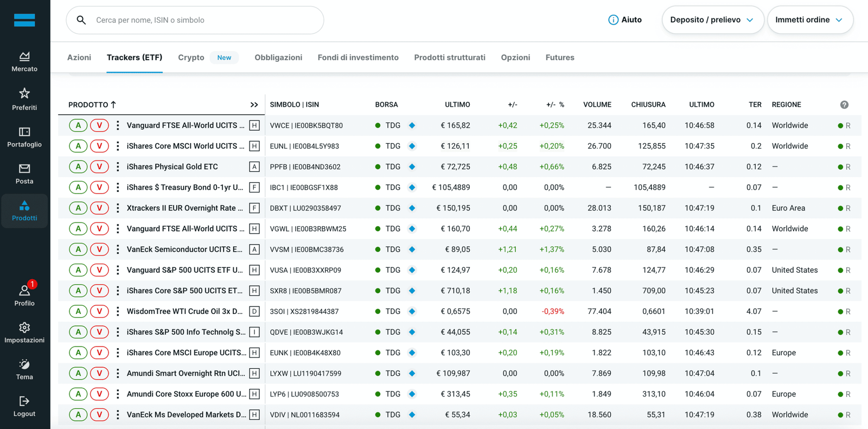Screen dimensions: 868x429
Task: Switch to the Obbligazioni tab
Action: [278, 57]
